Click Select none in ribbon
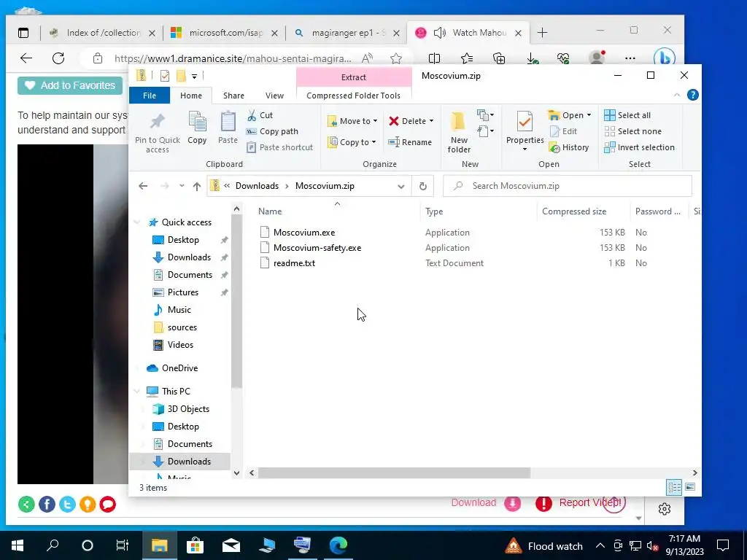The width and height of the screenshot is (747, 560). pyautogui.click(x=632, y=131)
